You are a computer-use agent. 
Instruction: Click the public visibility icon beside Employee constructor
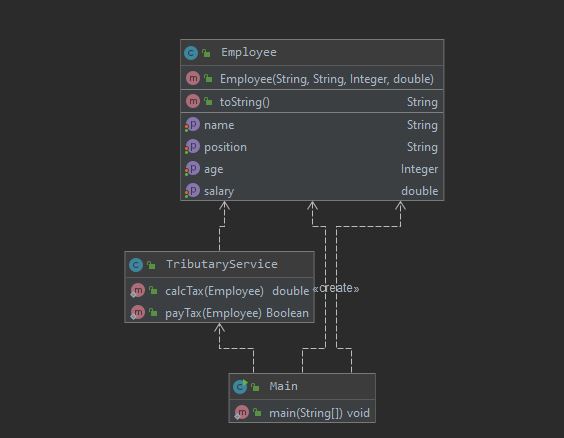click(208, 78)
